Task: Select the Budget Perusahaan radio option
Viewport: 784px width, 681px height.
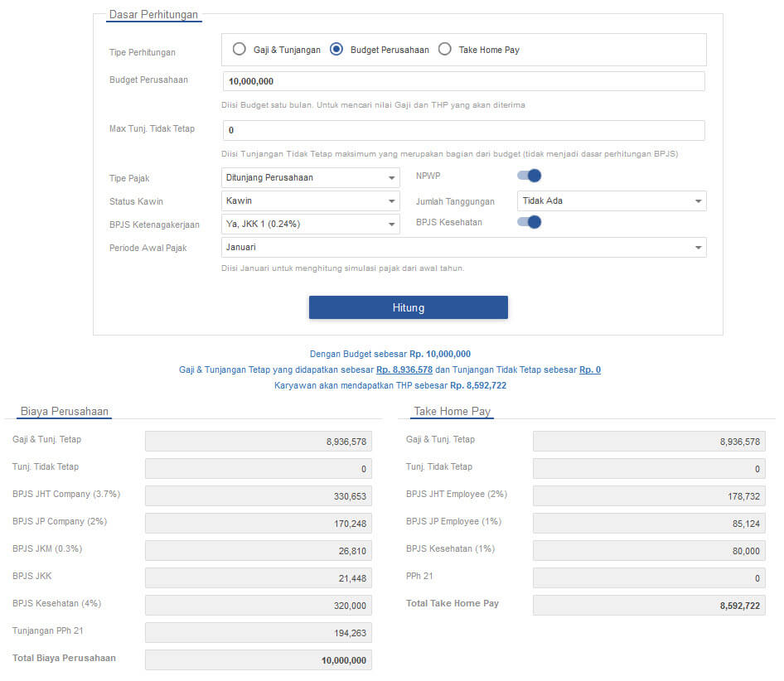Action: [x=336, y=49]
